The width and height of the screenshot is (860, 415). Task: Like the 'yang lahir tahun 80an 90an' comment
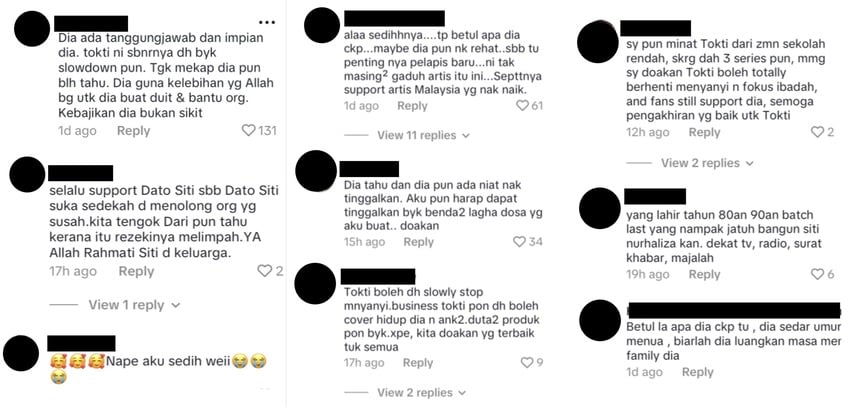(817, 274)
